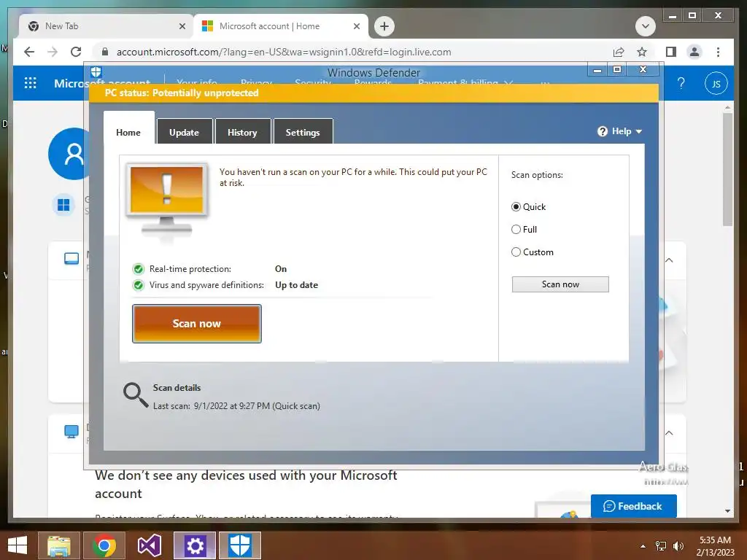Open the Chrome tab search dropdown

pyautogui.click(x=646, y=26)
